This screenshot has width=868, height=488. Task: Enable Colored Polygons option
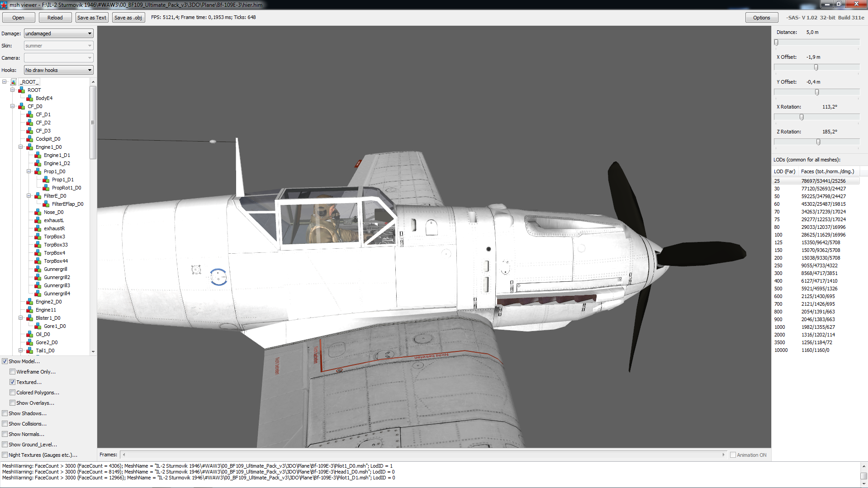pos(13,393)
